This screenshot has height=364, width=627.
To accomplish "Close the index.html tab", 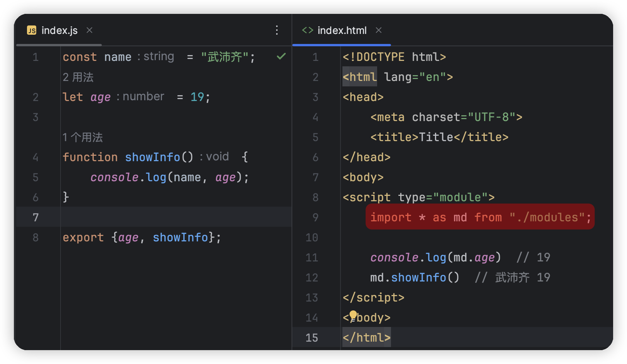I will [379, 30].
